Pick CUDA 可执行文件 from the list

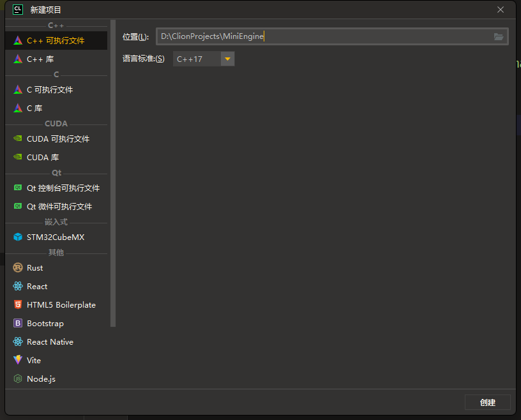coord(56,139)
